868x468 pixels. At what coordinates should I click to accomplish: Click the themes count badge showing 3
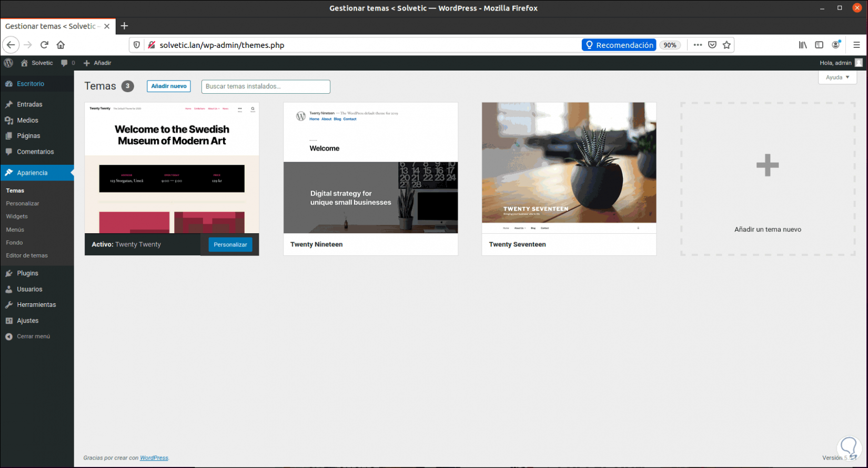pyautogui.click(x=127, y=86)
